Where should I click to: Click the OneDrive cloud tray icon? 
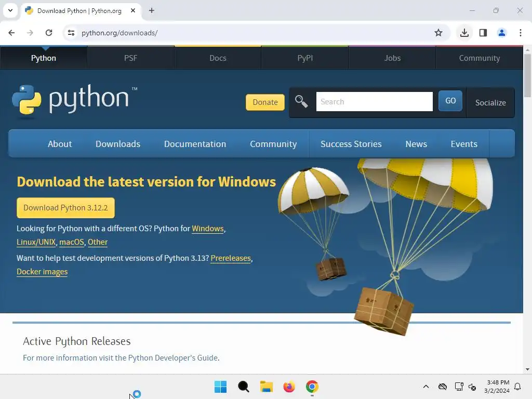click(443, 387)
